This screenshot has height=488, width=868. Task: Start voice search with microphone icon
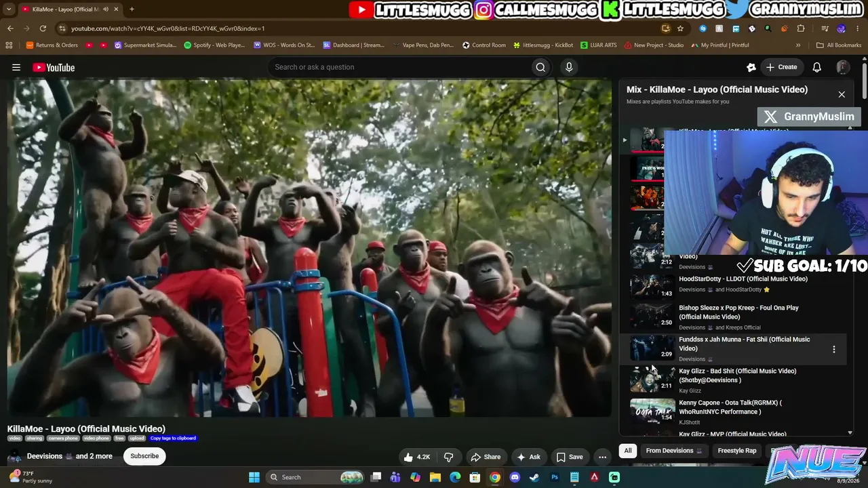click(569, 67)
